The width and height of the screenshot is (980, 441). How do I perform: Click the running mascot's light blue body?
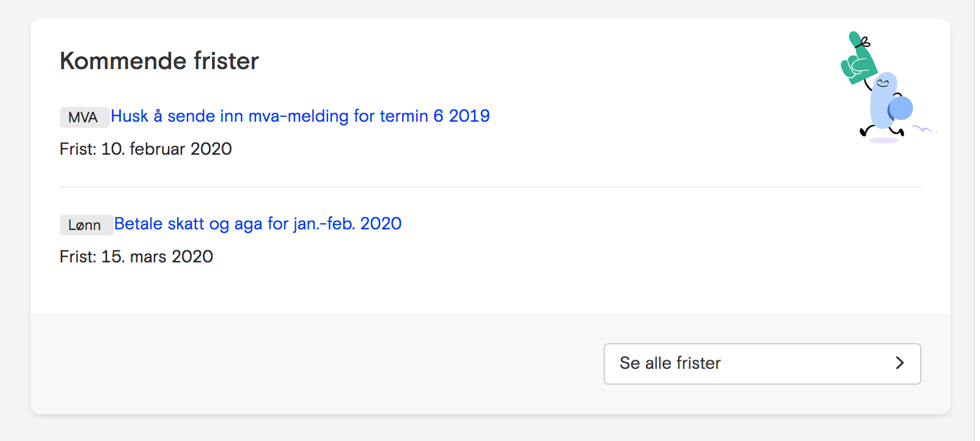[881, 102]
